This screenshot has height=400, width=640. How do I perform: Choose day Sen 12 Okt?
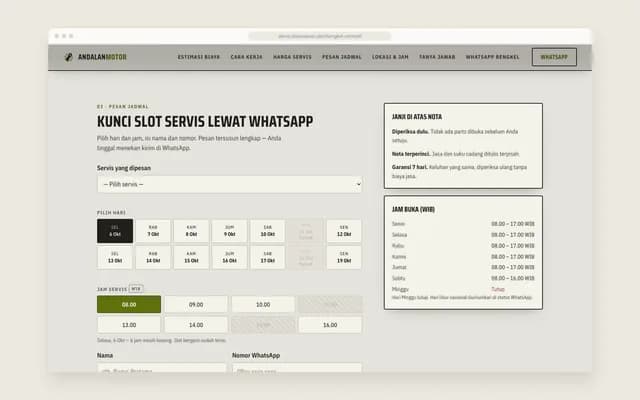click(x=344, y=231)
